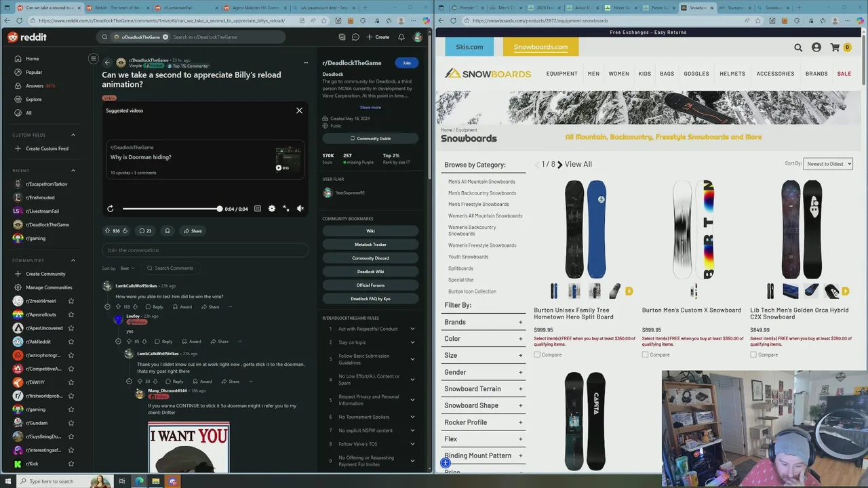The height and width of the screenshot is (488, 868).
Task: Favorite r/Kick with star toggle
Action: 71,464
